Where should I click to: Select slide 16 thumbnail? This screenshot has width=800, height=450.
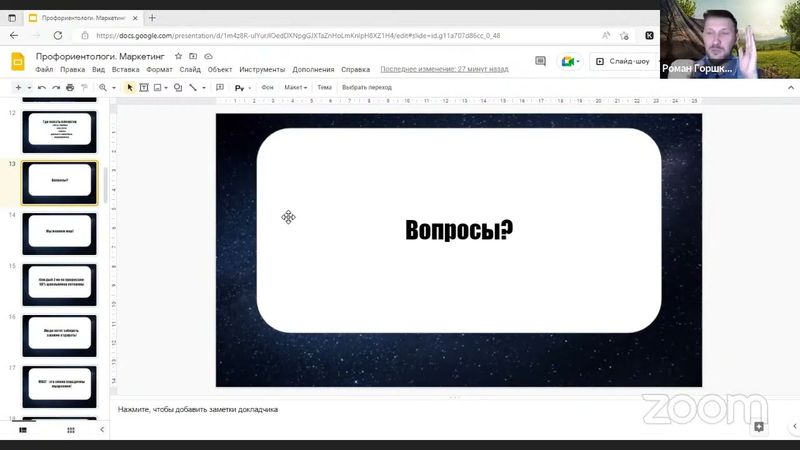pyautogui.click(x=59, y=336)
